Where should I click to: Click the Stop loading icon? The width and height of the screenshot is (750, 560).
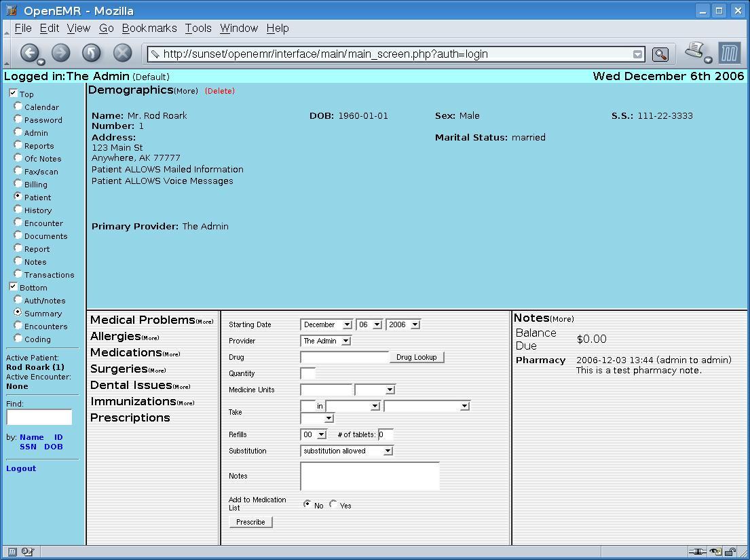click(121, 52)
